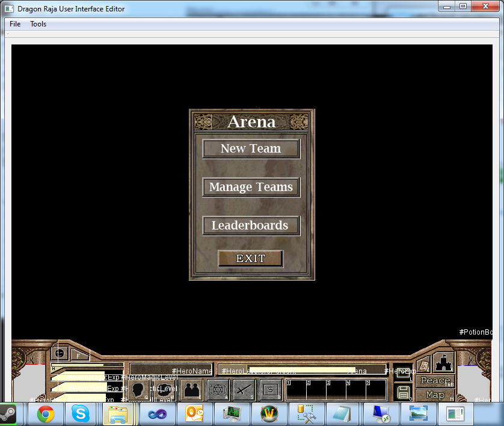The image size is (504, 426).
Task: Select the hexagram magic icon
Action: [x=218, y=390]
